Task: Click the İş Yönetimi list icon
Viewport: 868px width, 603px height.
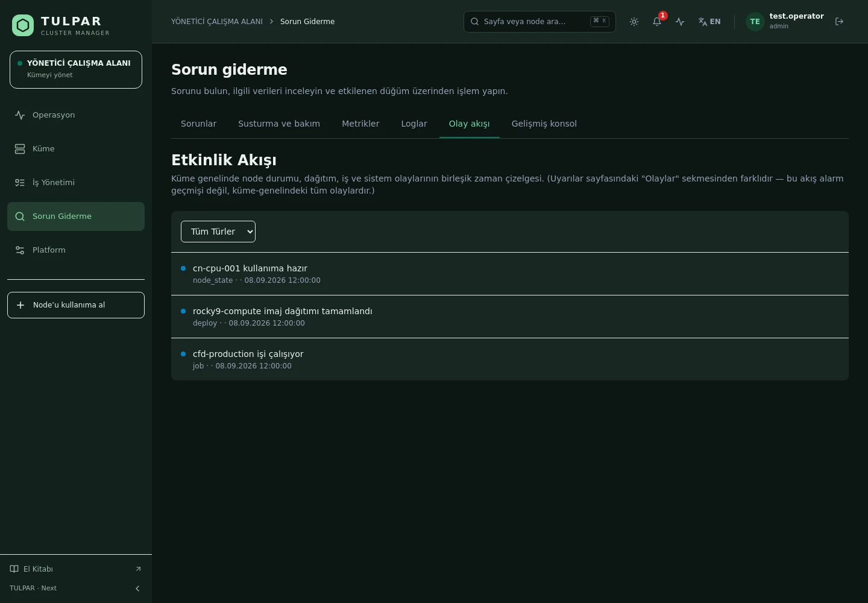Action: tap(20, 183)
